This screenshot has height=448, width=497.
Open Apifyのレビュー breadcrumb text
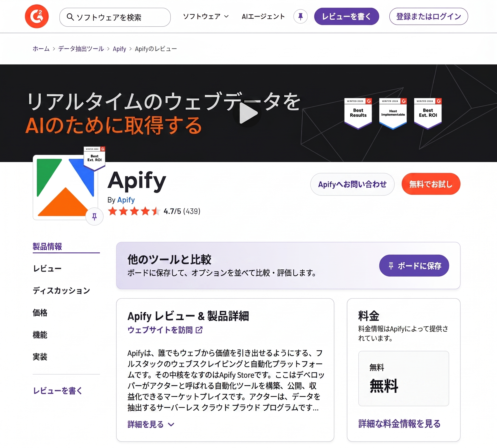pos(156,49)
